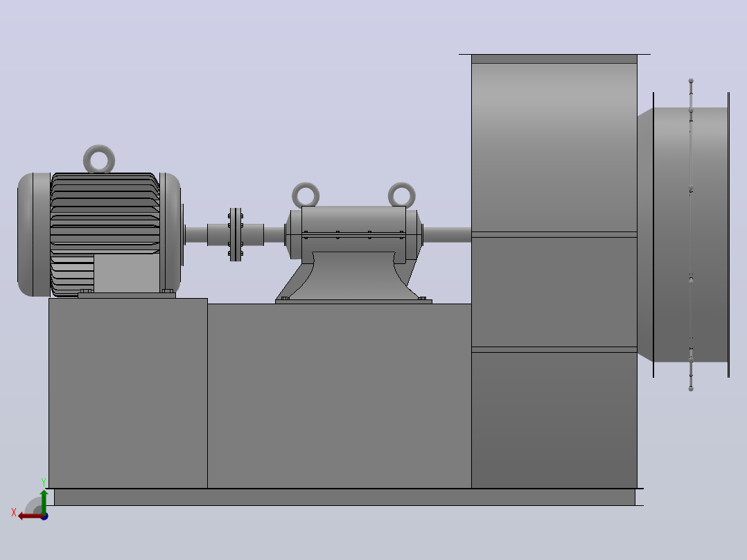The image size is (747, 560).
Task: Select left eye bolt on bearing housing
Action: 306,195
